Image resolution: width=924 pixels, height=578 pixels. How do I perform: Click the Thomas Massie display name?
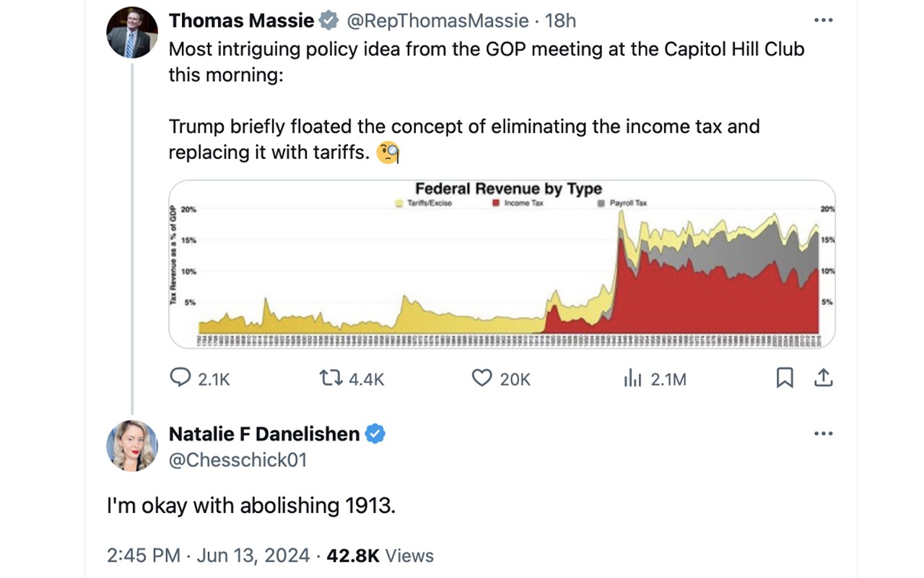pos(241,21)
